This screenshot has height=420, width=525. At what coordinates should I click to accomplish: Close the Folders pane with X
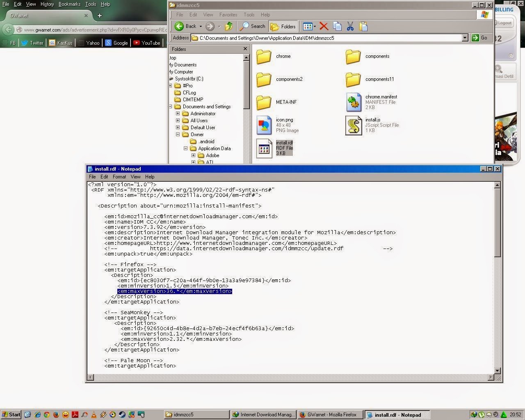coord(245,49)
